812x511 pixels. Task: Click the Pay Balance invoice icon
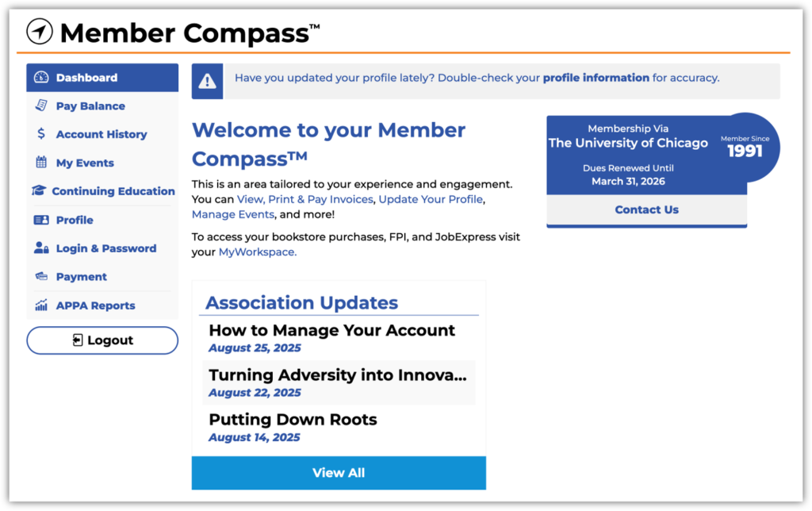(41, 106)
